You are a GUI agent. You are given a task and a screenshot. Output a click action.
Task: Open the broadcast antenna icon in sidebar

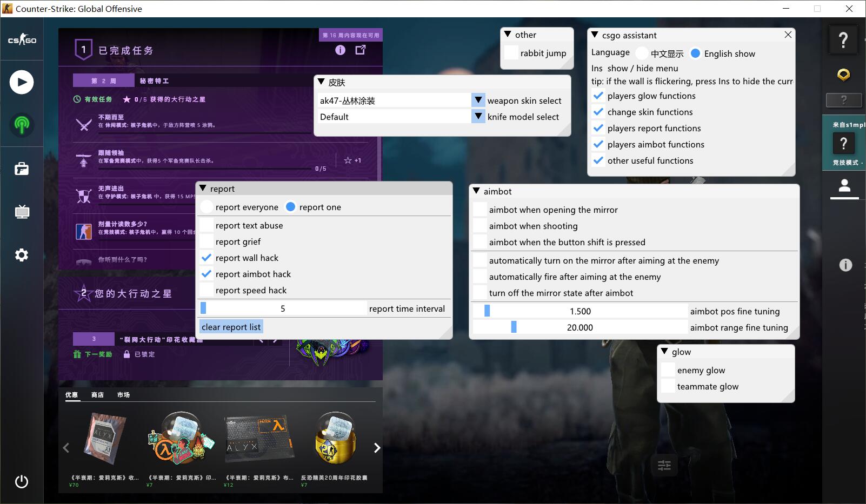[x=22, y=125]
